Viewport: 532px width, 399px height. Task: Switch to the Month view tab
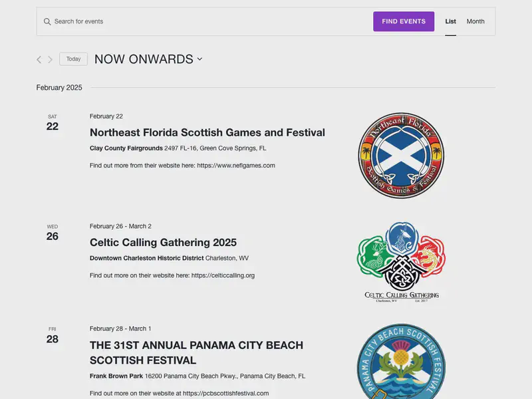coord(475,21)
